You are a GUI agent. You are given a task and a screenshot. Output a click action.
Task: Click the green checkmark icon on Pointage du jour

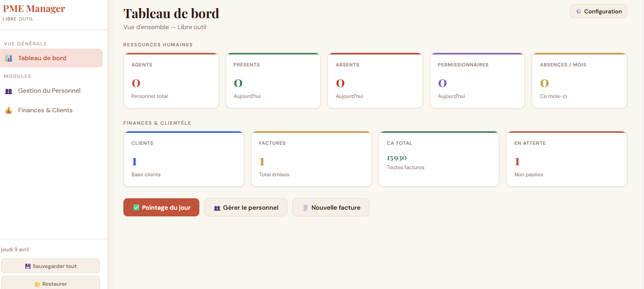[x=137, y=207]
